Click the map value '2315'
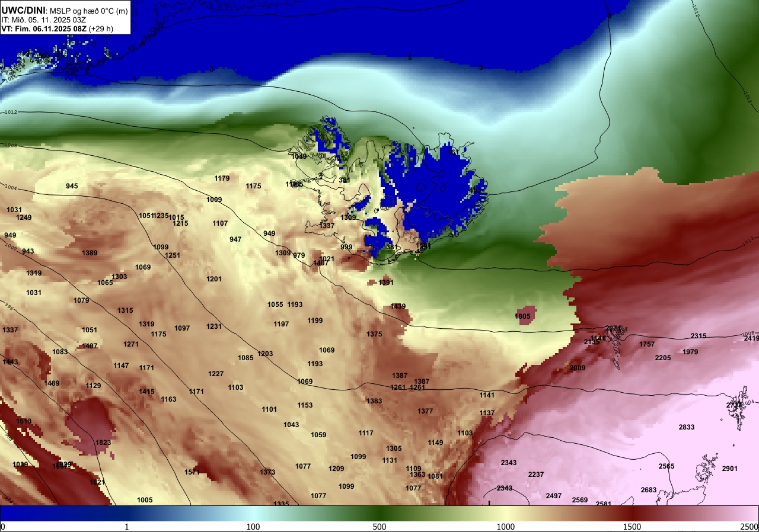 coord(699,336)
